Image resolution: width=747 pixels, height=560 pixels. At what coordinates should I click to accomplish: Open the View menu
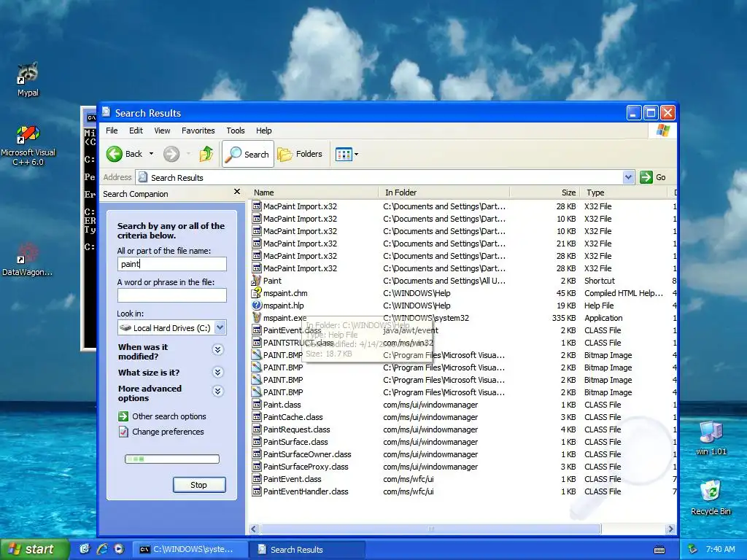pyautogui.click(x=162, y=131)
